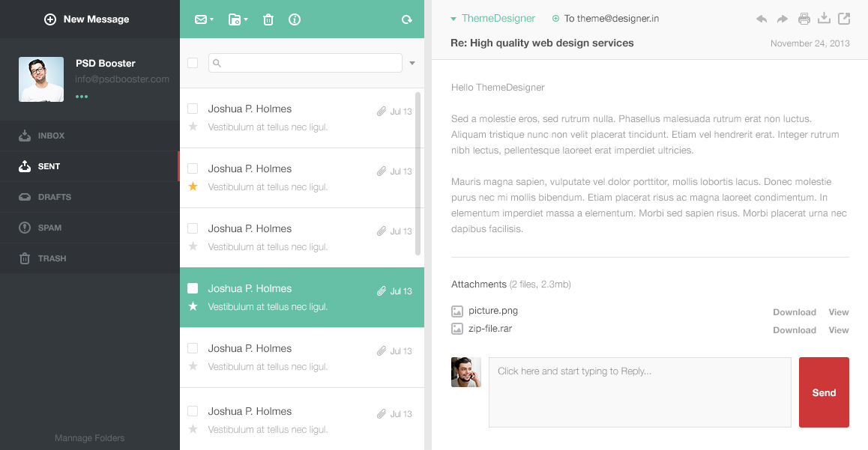Refresh the message list
Screen dimensions: 868x450
[x=407, y=20]
